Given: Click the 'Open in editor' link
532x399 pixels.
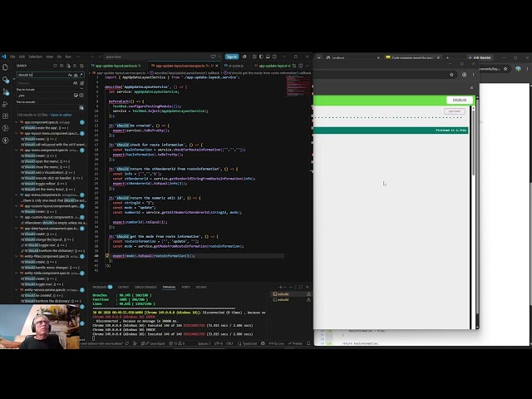Looking at the screenshot, I should (x=62, y=115).
